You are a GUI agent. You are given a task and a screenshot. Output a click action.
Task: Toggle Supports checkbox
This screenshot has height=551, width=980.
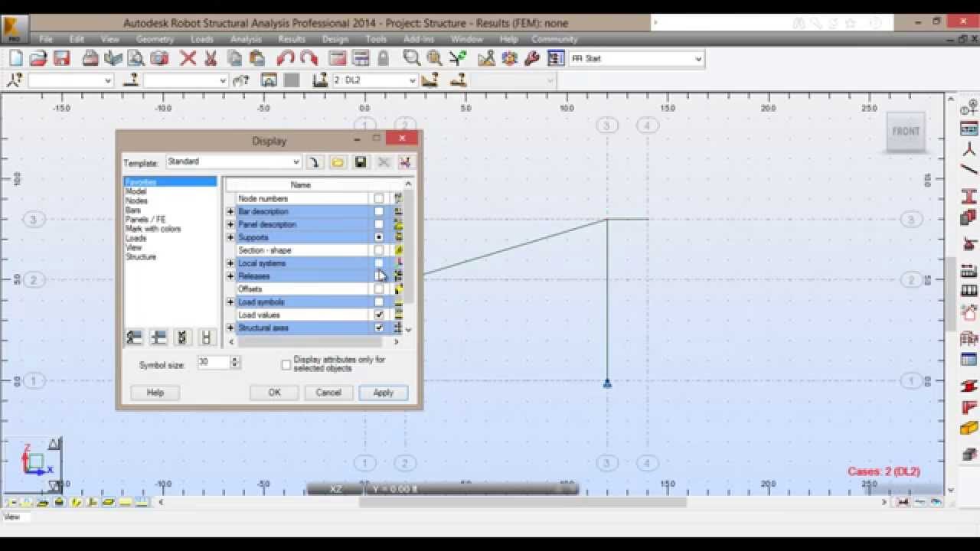point(379,237)
